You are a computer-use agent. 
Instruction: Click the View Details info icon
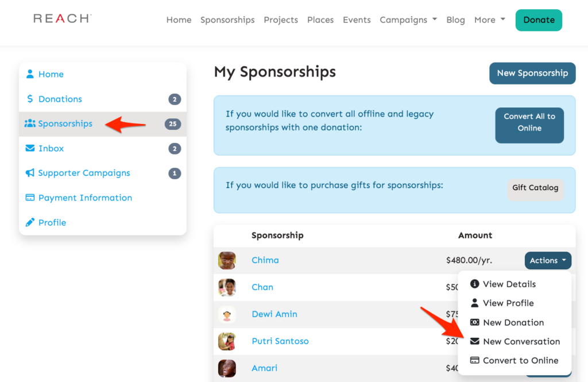[474, 284]
